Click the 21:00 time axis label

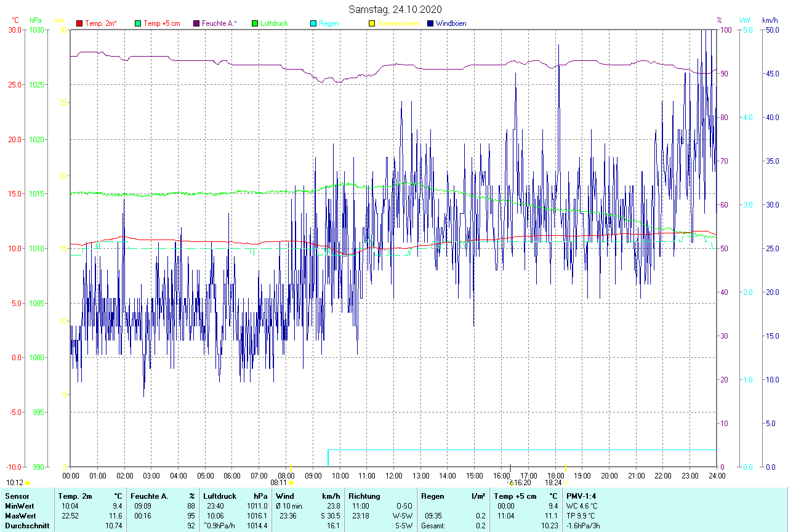pos(636,476)
